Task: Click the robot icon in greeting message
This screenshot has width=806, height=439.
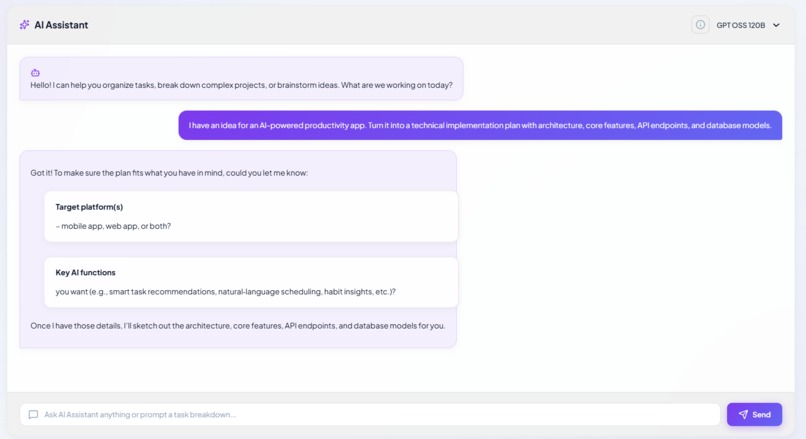Action: (x=35, y=73)
